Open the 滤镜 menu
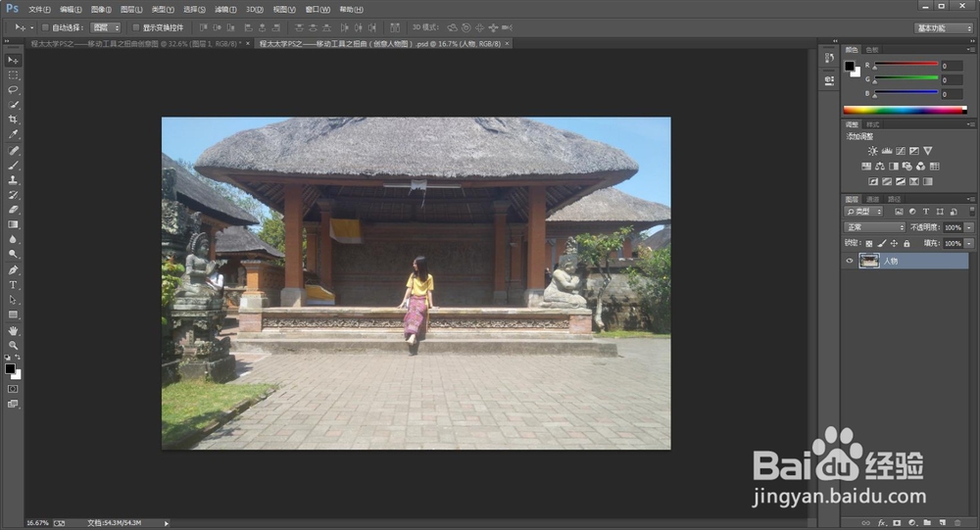980x530 pixels. coord(225,10)
